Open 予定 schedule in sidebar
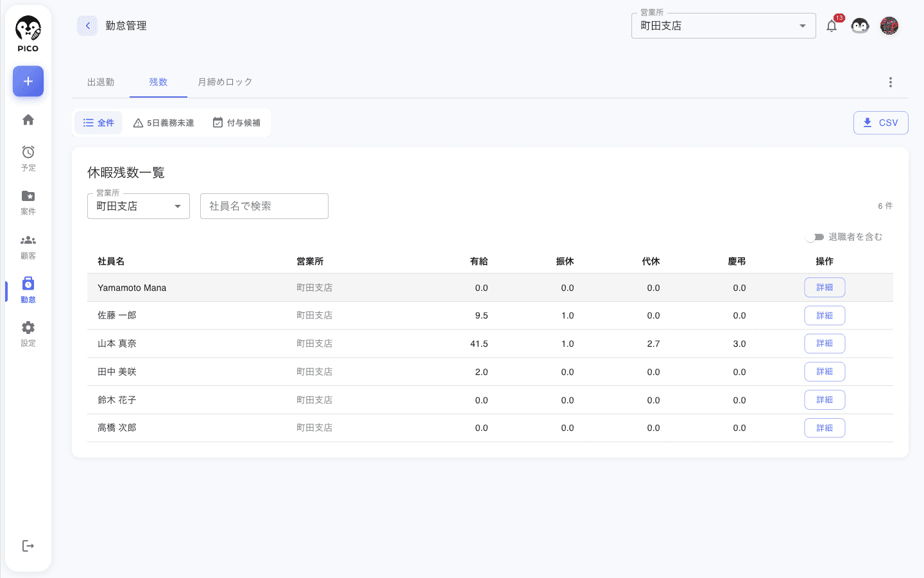The width and height of the screenshot is (924, 578). point(28,158)
